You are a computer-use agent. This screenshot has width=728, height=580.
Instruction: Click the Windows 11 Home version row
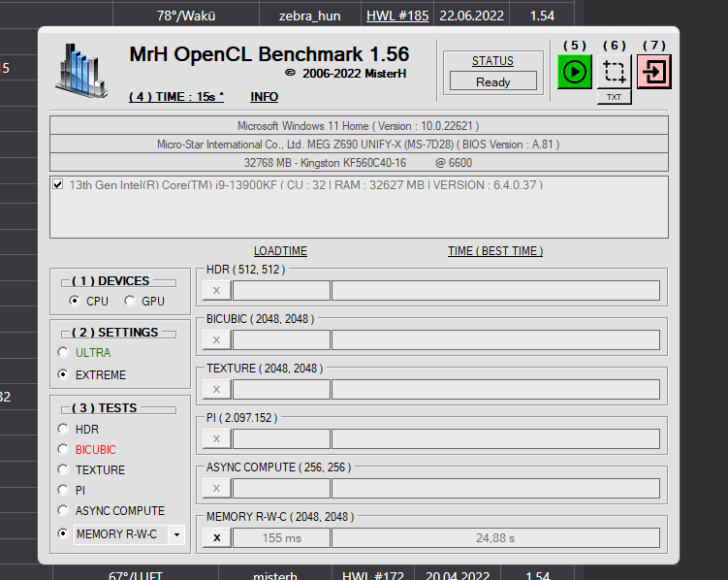(x=359, y=126)
